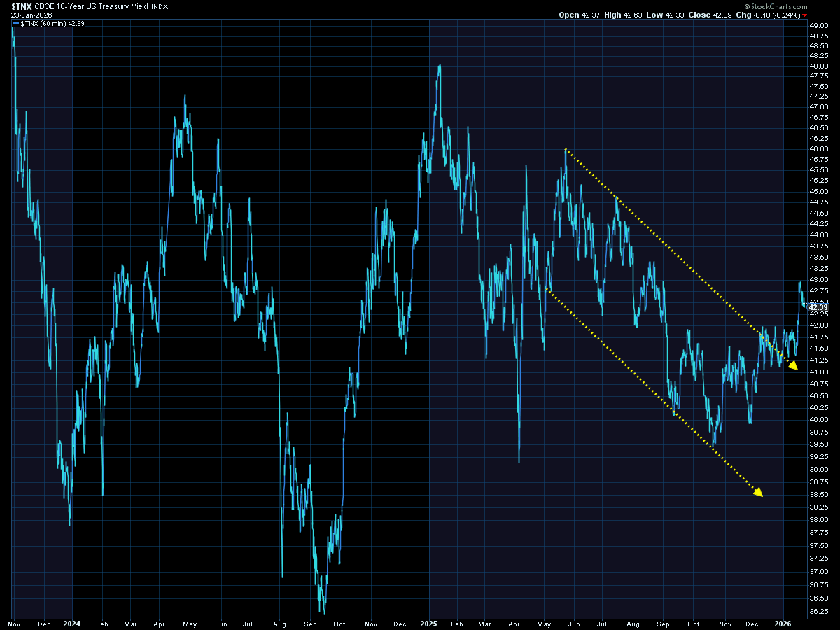This screenshot has width=840, height=630.
Task: Click the 2026 year label on time axis
Action: coord(784,622)
